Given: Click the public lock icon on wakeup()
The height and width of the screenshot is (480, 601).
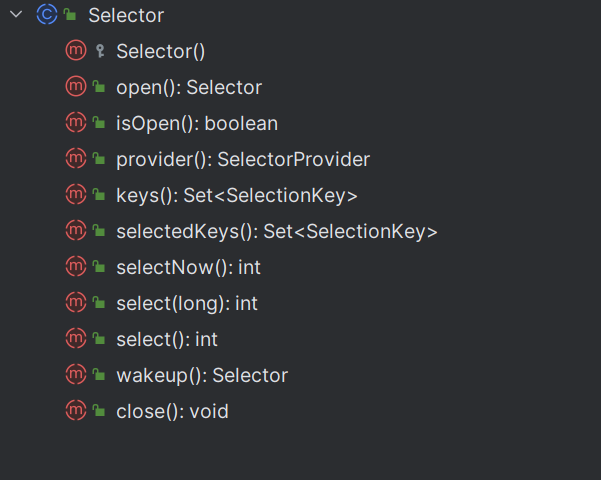Looking at the screenshot, I should click(x=99, y=375).
